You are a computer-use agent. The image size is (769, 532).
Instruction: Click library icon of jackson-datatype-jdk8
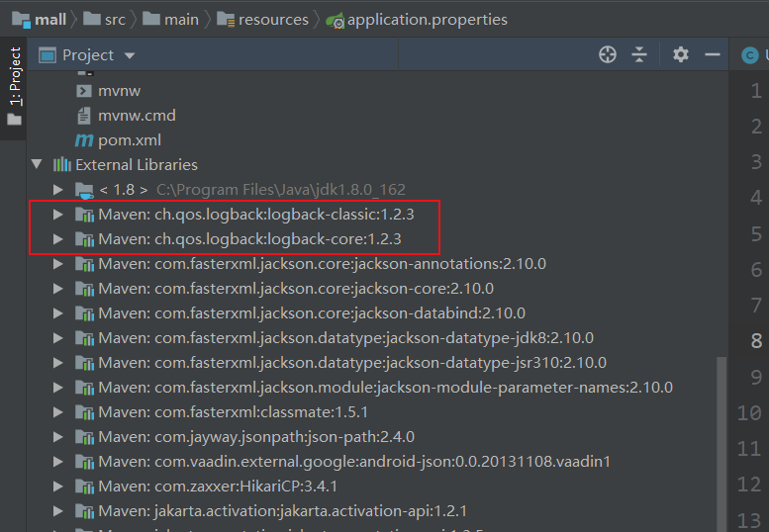[x=84, y=338]
